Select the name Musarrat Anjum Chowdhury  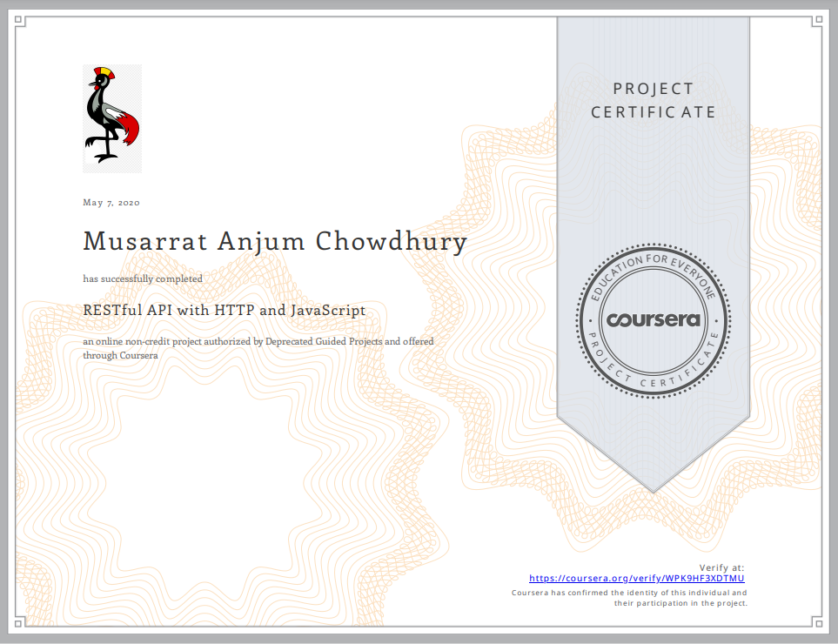[x=275, y=241]
